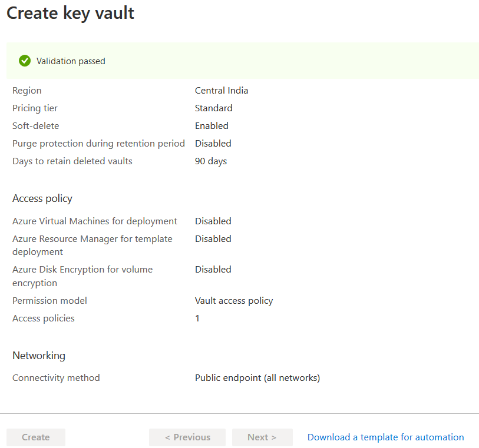Click Purge protection Disabled value

pos(213,144)
